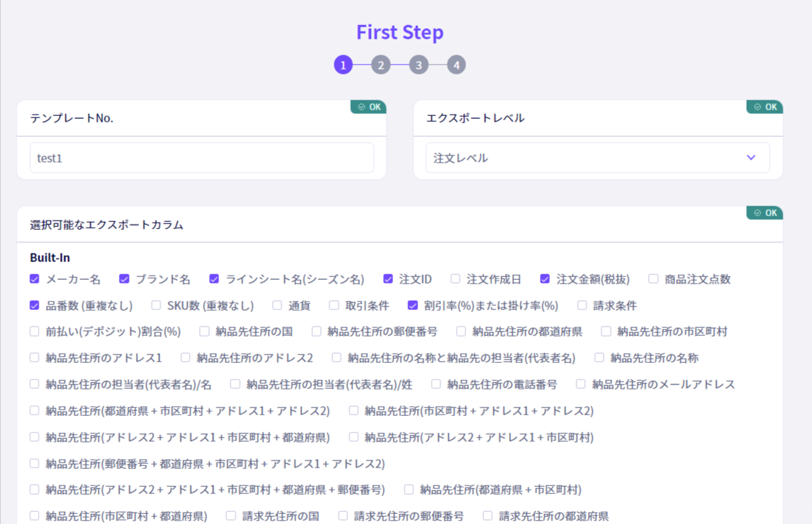Go to step 2 in the wizard
The width and height of the screenshot is (812, 524).
coord(381,65)
